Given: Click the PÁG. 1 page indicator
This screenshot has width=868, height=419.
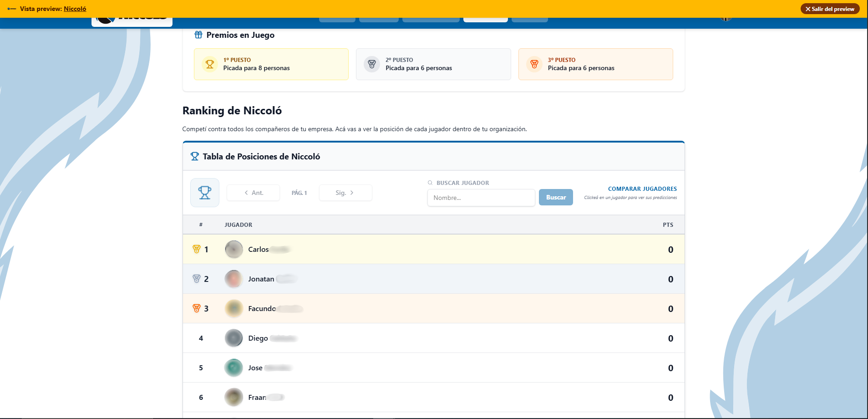Looking at the screenshot, I should point(299,193).
